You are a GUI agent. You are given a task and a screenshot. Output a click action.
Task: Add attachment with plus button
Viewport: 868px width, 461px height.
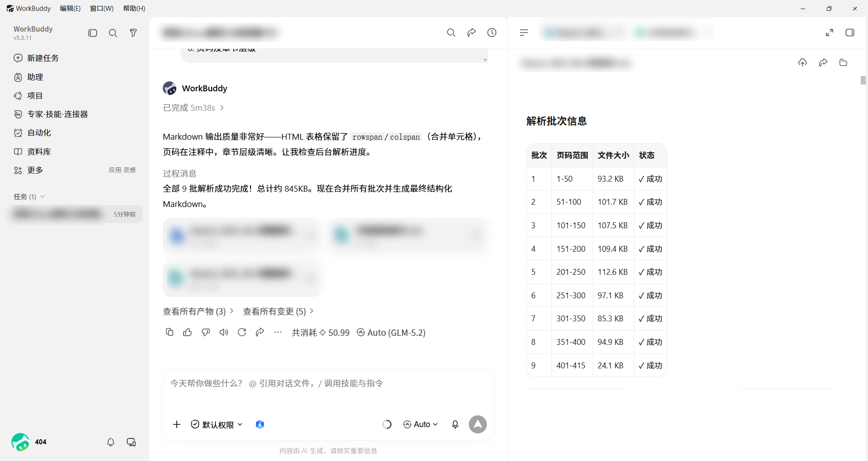coord(177,424)
